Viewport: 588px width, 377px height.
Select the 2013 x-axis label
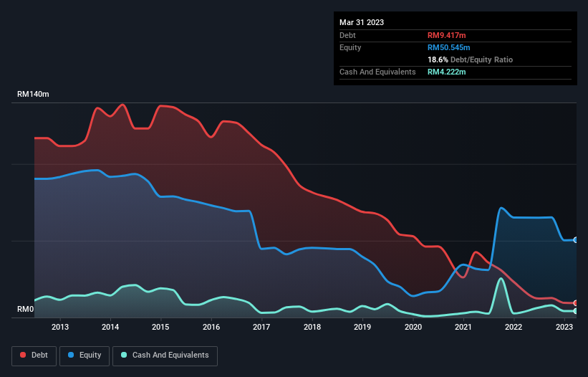pos(60,327)
